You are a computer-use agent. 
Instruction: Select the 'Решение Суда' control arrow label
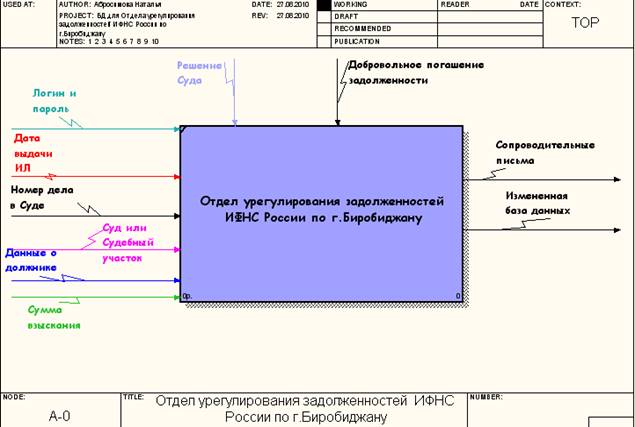[x=201, y=72]
